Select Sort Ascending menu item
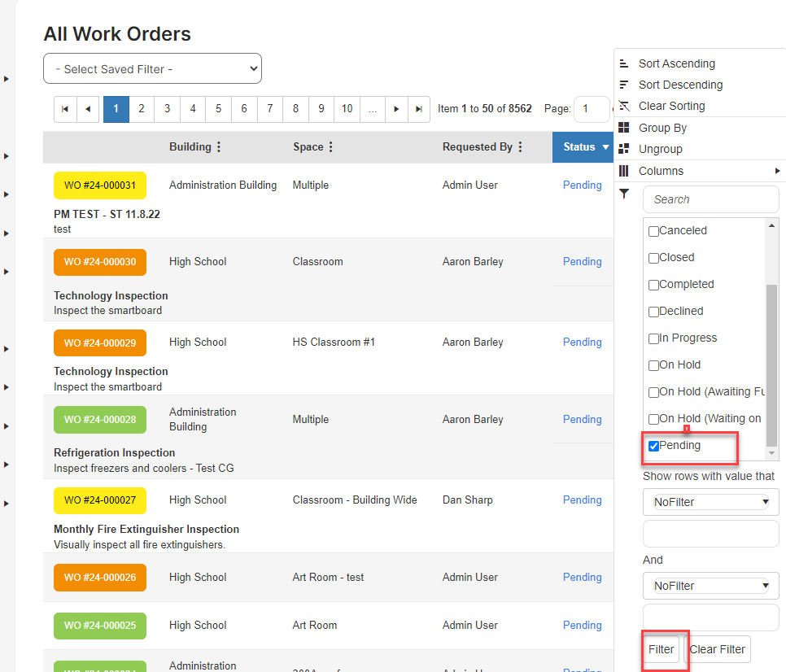Viewport: 786px width, 672px height. click(677, 63)
